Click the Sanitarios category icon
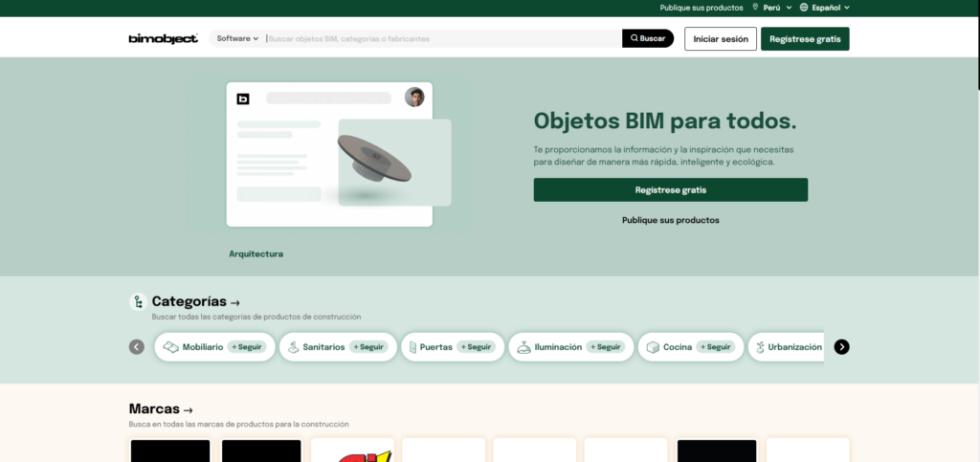Screen dimensions: 980x462 coord(293,347)
